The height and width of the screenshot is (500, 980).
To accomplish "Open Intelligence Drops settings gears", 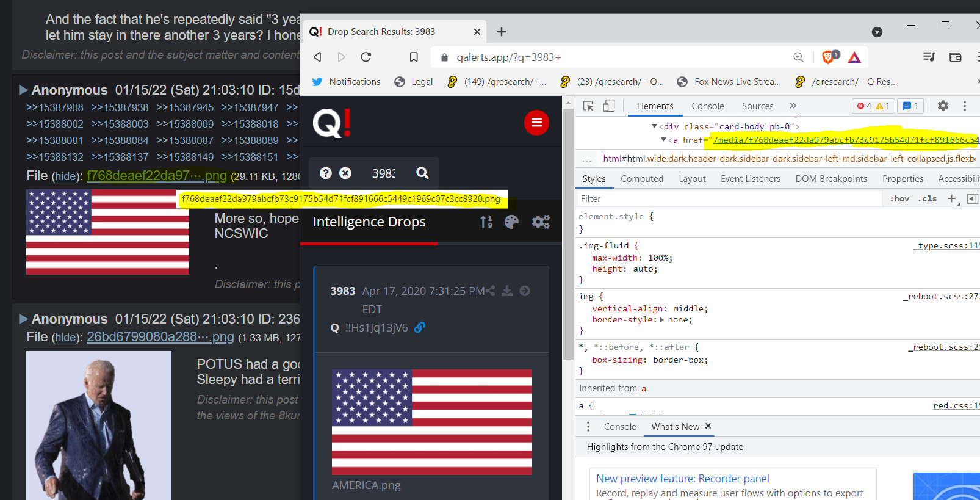I will 541,222.
